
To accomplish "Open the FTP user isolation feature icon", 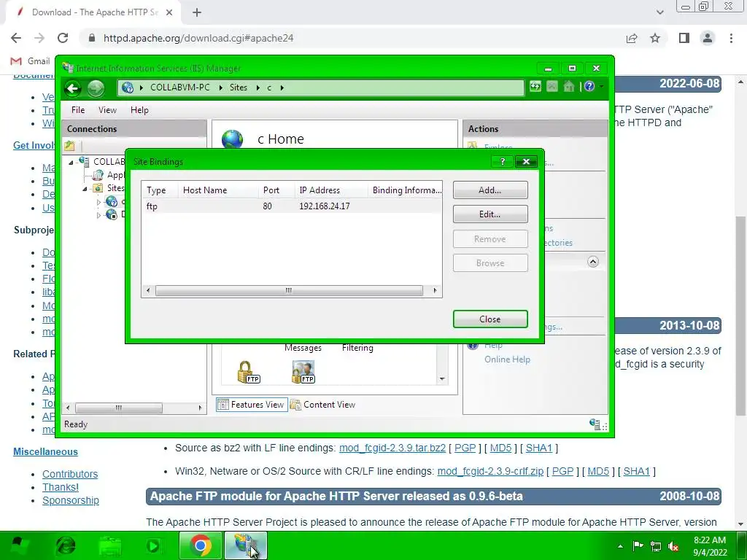I will (303, 373).
